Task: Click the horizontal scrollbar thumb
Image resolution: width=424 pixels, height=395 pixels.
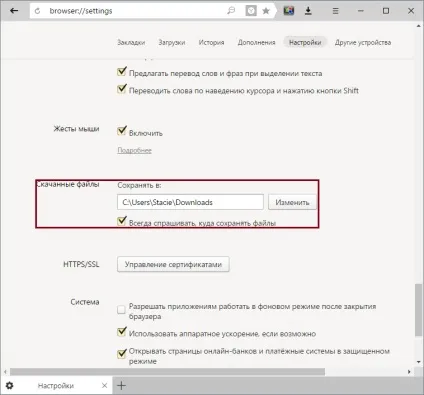Action: click(167, 371)
